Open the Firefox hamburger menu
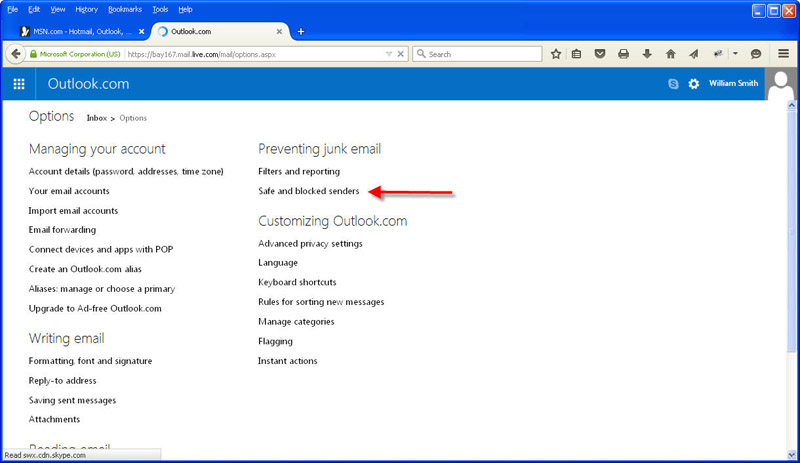Viewport: 800px width, 463px height. point(784,54)
